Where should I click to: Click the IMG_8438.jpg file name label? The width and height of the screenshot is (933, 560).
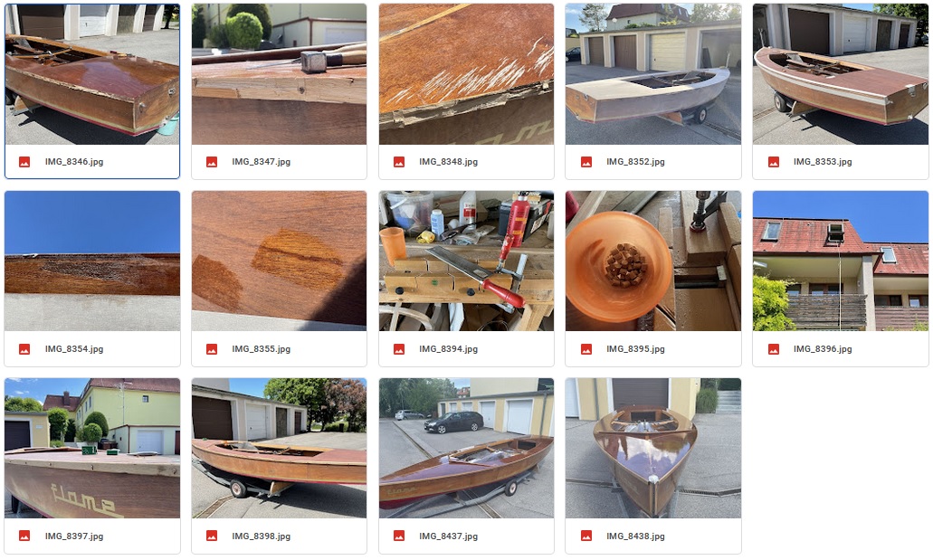(x=635, y=536)
